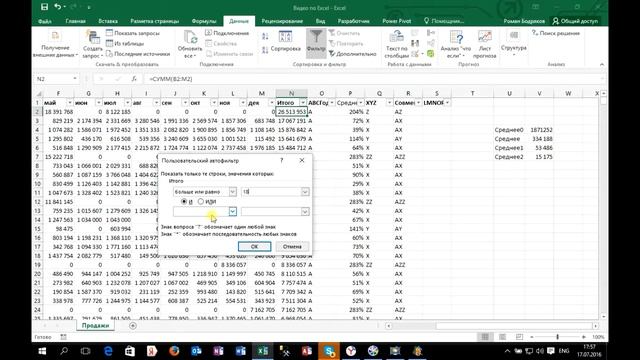Screen dimensions: 640x360
Task: Open the май column filter dropdown
Action: click(x=69, y=102)
